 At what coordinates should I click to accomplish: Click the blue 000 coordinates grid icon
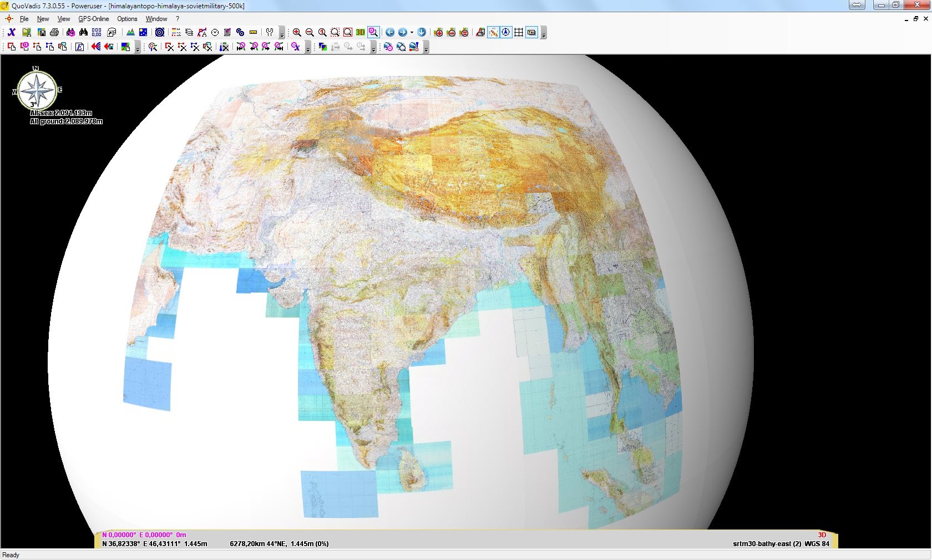point(97,32)
